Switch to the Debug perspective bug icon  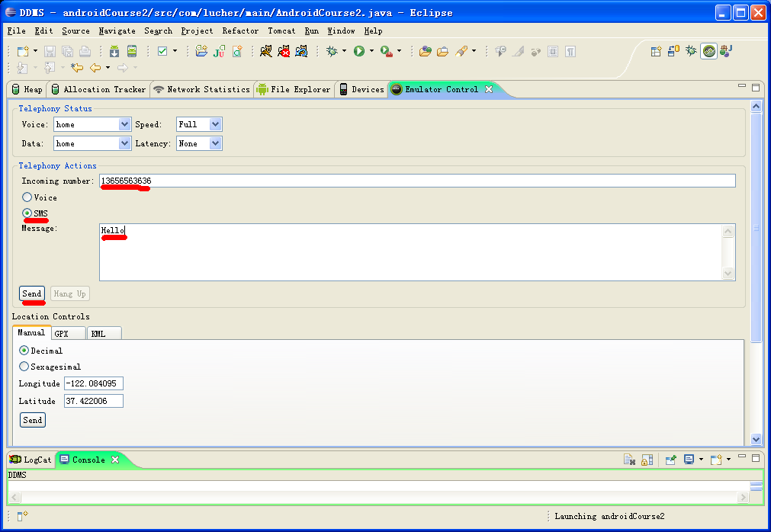coord(692,50)
